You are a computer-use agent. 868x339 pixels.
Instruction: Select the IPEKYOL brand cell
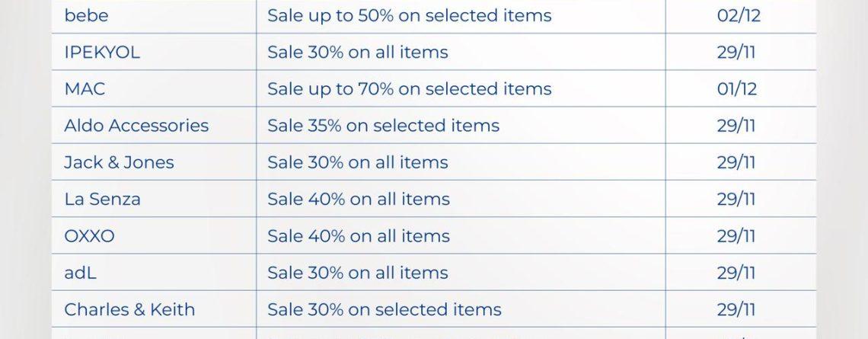[x=102, y=52]
